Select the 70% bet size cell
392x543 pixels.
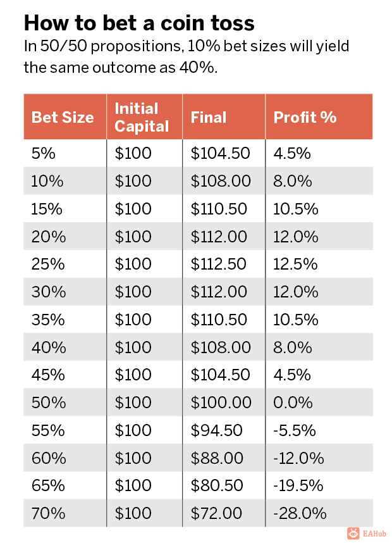click(x=48, y=513)
